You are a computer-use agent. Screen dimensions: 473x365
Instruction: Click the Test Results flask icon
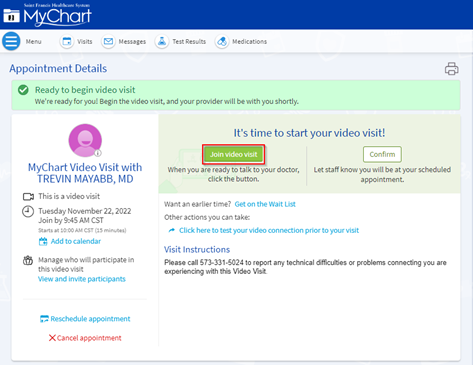point(162,42)
